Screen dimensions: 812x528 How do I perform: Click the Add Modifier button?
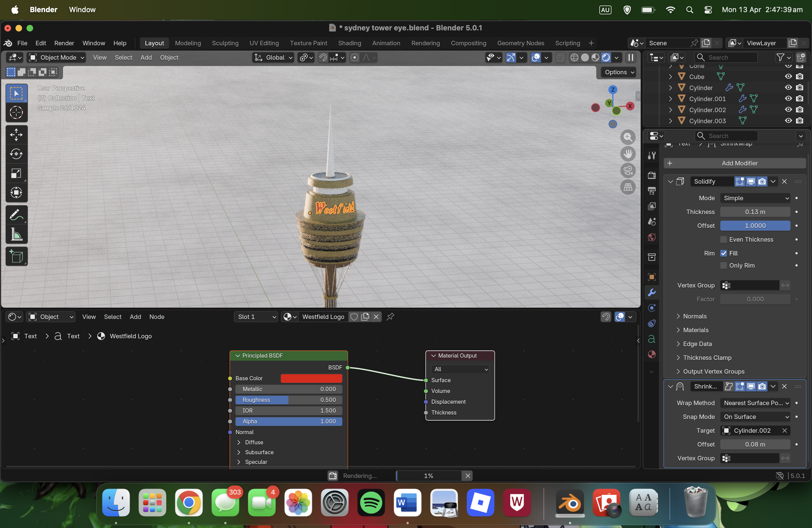[x=735, y=163]
